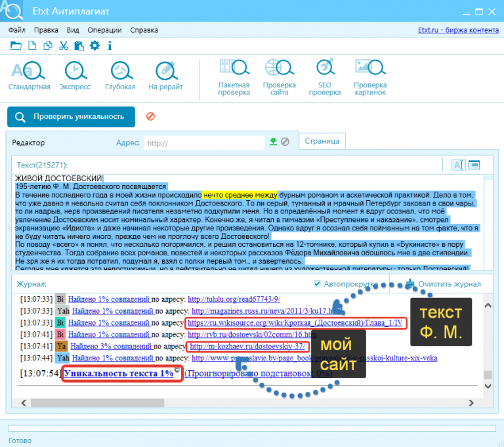Switch to the Страница tab
The image size is (504, 447).
click(x=322, y=141)
